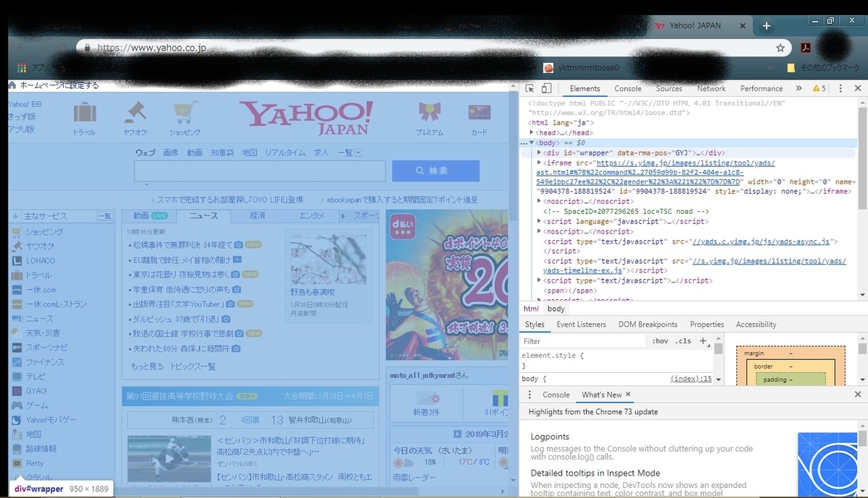Open the DevTools three-dot customize menu
Screen dimensions: 868x498
(x=841, y=88)
